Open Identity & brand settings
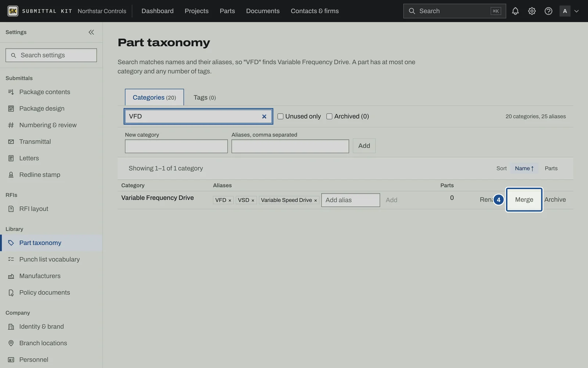The width and height of the screenshot is (588, 368). [51, 326]
